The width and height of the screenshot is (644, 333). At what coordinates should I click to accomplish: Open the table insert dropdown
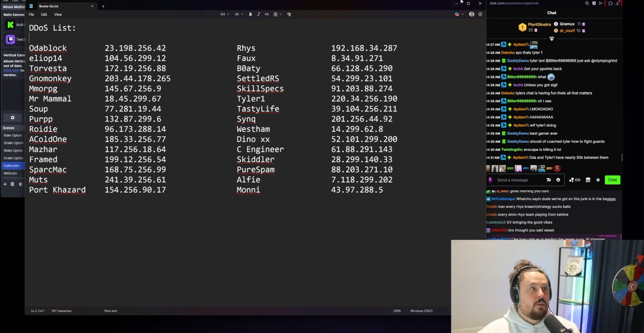277,15
